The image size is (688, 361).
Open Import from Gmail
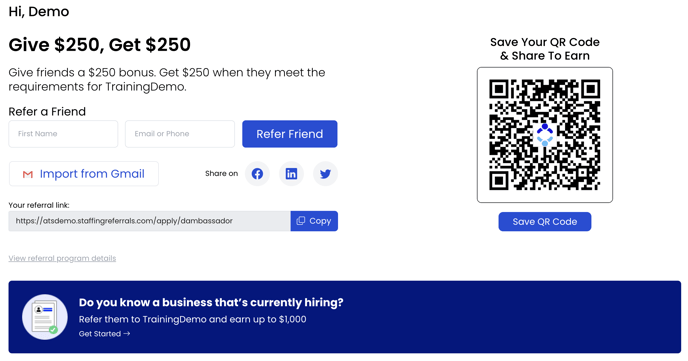point(84,174)
